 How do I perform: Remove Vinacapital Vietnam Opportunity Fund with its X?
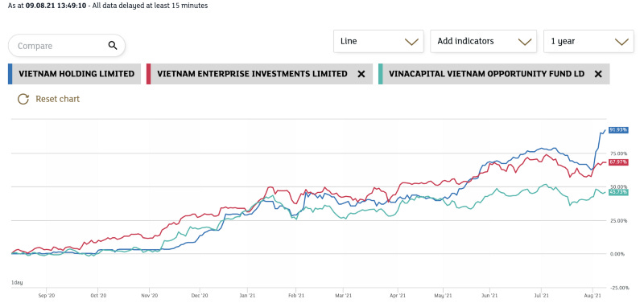pos(598,74)
